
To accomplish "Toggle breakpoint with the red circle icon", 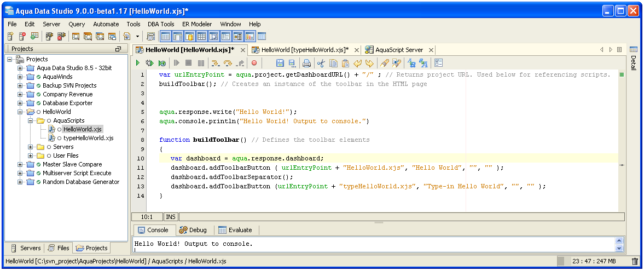I will click(254, 63).
